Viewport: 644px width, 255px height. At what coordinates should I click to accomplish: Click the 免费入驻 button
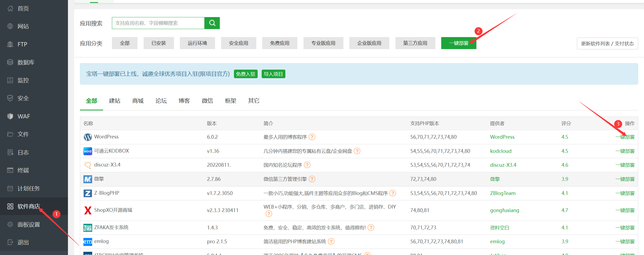[245, 74]
